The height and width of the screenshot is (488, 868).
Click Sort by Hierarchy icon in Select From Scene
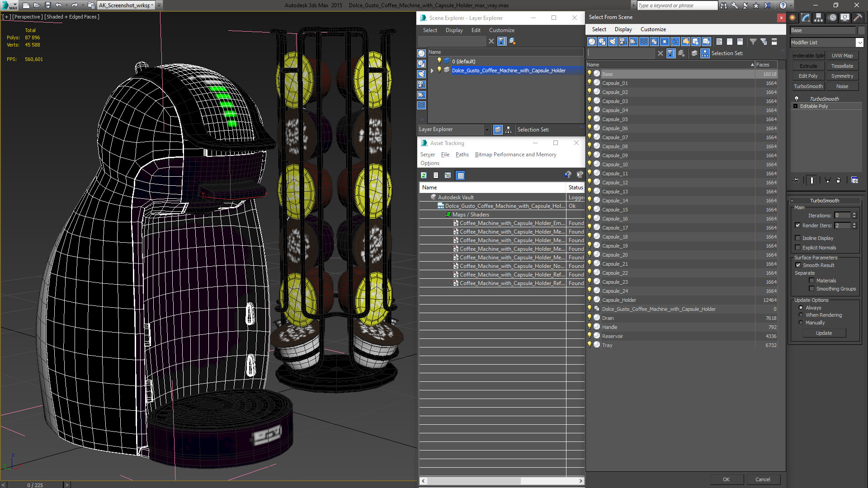click(x=705, y=53)
